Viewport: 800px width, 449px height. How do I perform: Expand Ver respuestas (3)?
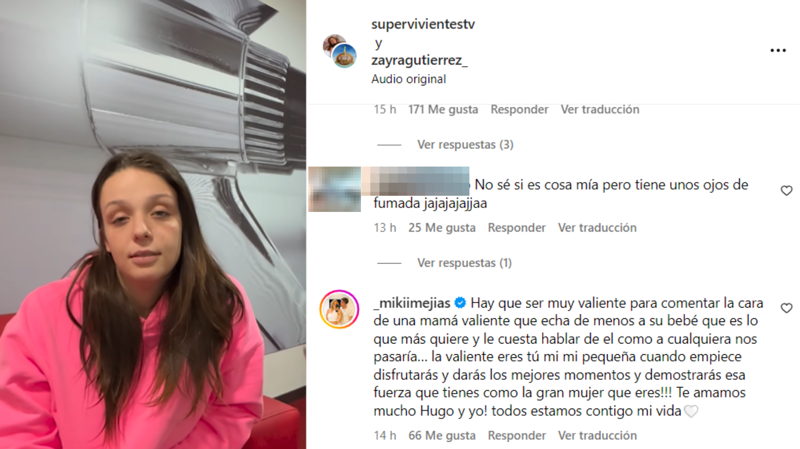tap(465, 144)
